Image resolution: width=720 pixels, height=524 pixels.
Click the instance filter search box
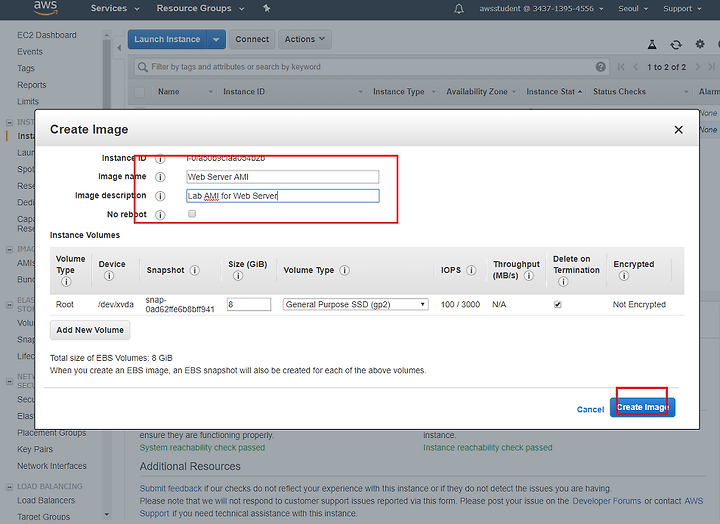pos(371,67)
